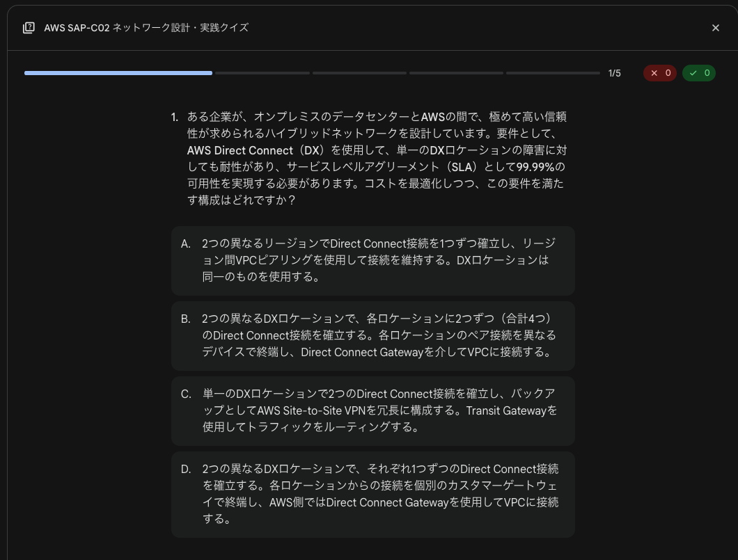738x560 pixels.
Task: Click the red incorrect-count badge showing ×0
Action: pyautogui.click(x=660, y=73)
